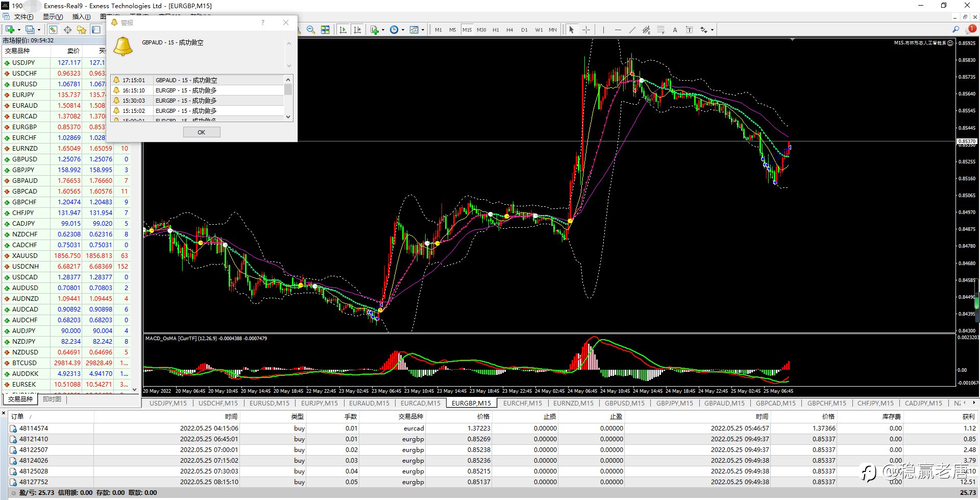
Task: Click the alert list scroll-down arrow
Action: [288, 116]
